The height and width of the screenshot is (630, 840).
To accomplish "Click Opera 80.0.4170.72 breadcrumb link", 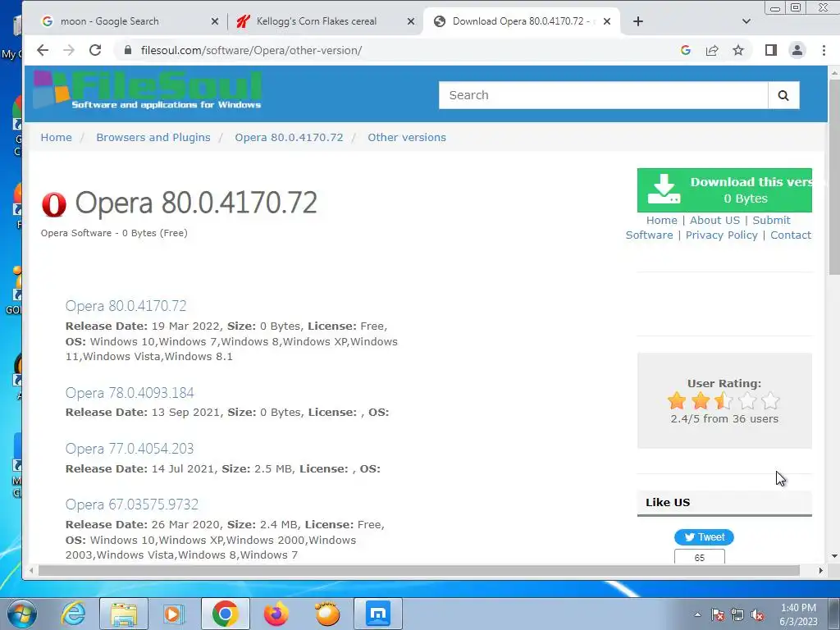I will click(289, 137).
